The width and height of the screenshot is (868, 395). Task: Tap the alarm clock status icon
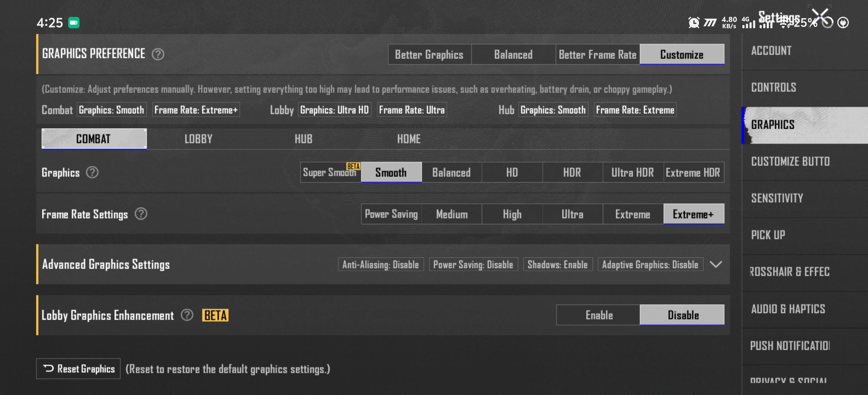693,22
